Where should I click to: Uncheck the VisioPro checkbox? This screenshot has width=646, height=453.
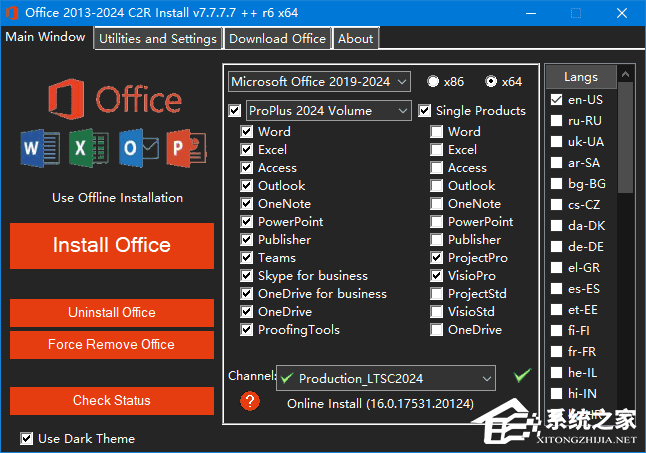click(x=437, y=276)
